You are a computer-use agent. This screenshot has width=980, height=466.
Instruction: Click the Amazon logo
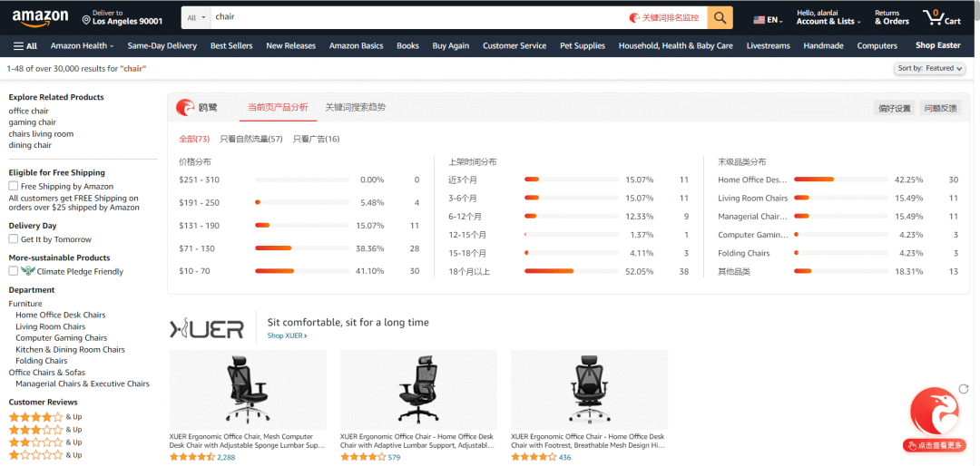(40, 16)
